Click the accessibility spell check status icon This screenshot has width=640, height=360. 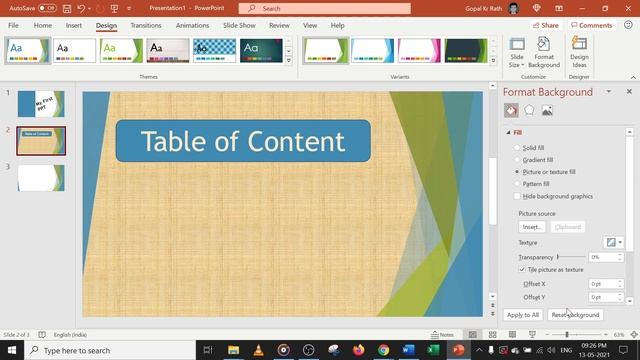[x=42, y=335]
